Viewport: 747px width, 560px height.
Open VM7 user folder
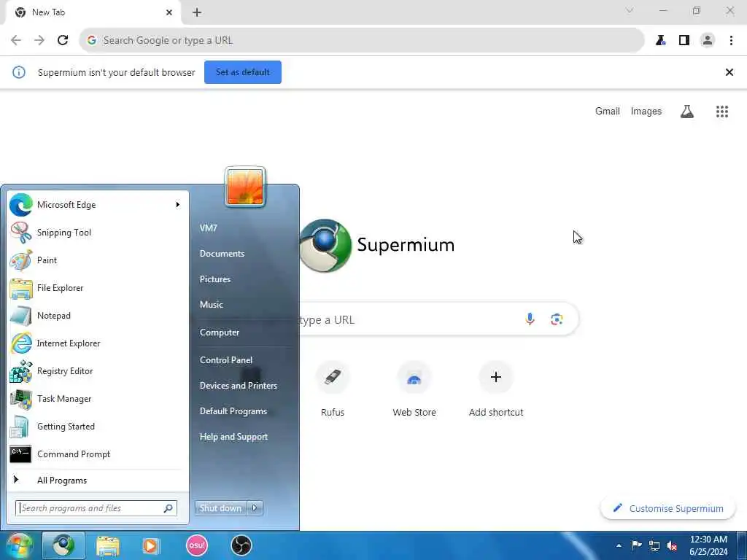208,228
